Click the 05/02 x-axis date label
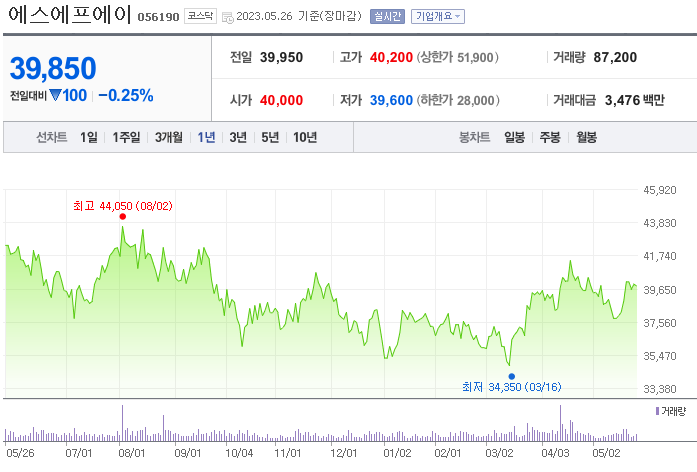 click(606, 453)
